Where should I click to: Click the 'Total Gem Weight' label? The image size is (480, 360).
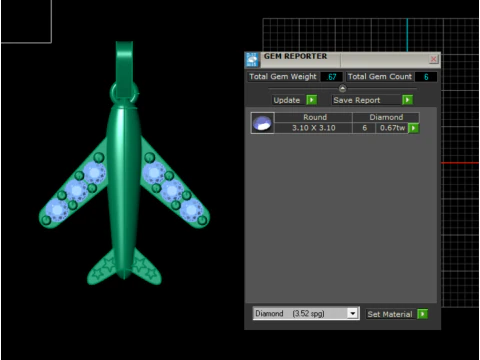coord(283,77)
